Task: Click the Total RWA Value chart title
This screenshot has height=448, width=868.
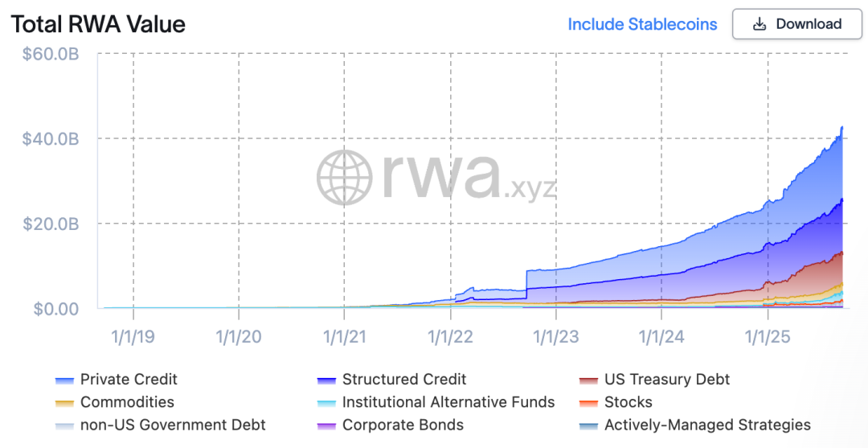Action: [98, 24]
